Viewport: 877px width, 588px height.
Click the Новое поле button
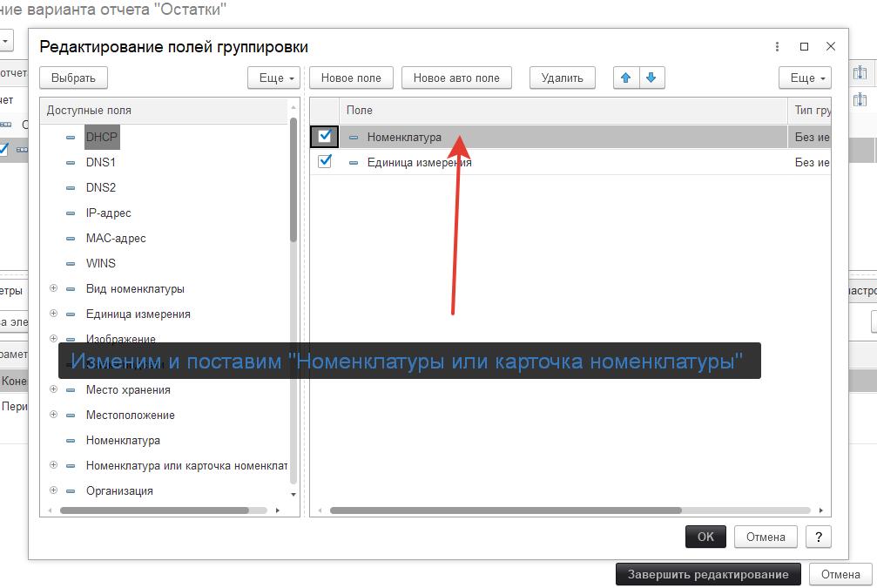351,78
